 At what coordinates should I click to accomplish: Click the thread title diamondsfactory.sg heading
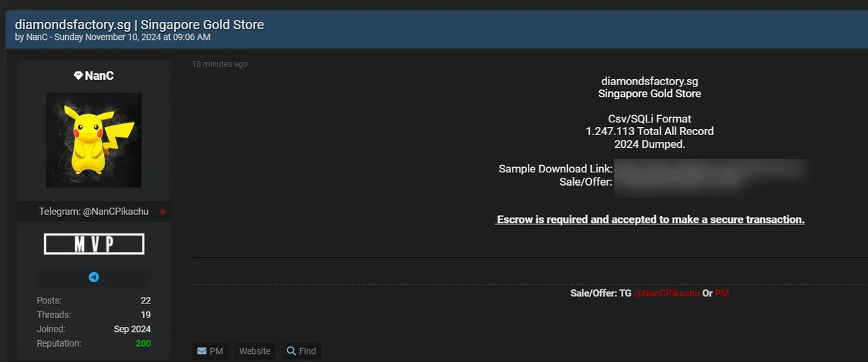click(139, 25)
